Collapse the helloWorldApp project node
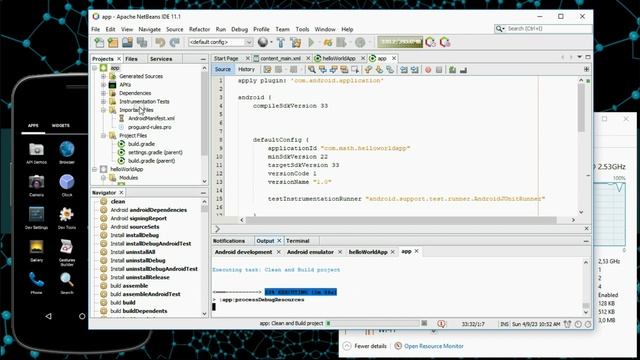 tap(95, 169)
